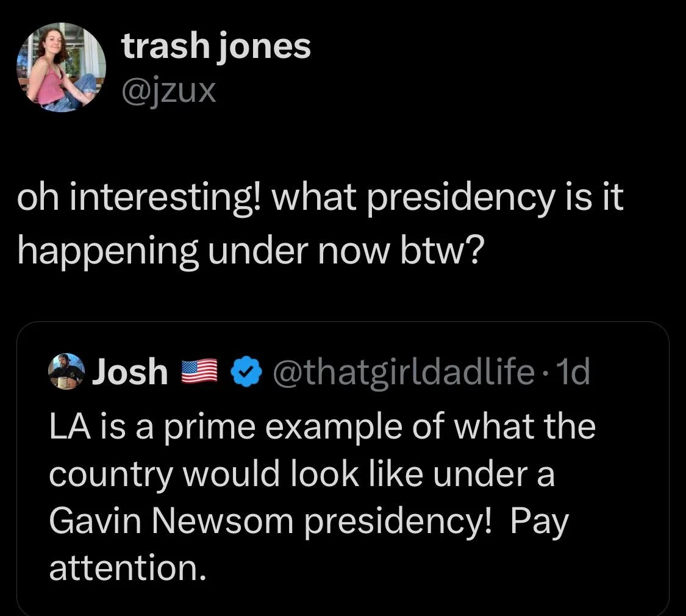The height and width of the screenshot is (616, 686).
Task: Open trash jones's profile picture
Action: point(61,67)
